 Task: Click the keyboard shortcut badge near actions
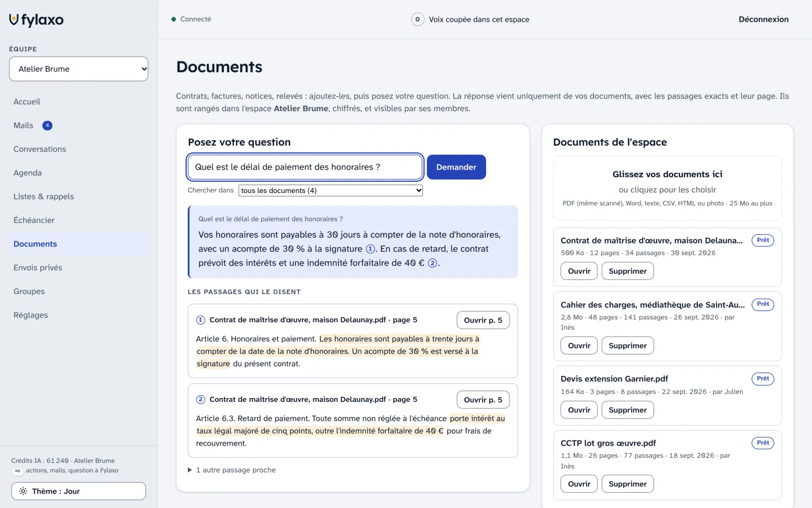(x=18, y=471)
